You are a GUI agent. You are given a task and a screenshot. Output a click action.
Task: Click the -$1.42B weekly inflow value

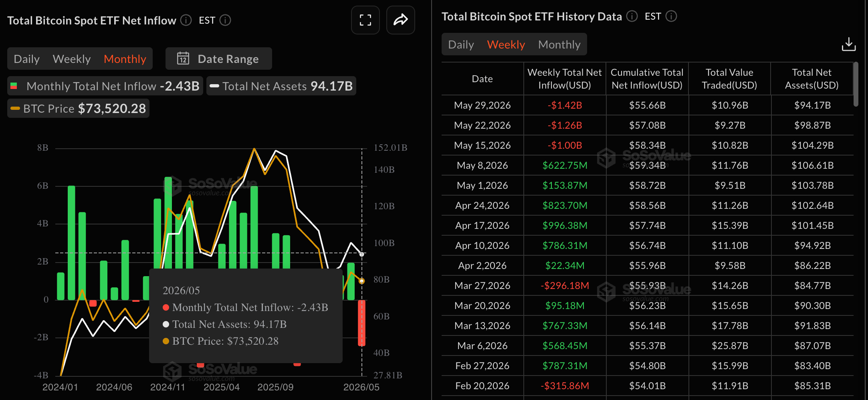point(565,105)
